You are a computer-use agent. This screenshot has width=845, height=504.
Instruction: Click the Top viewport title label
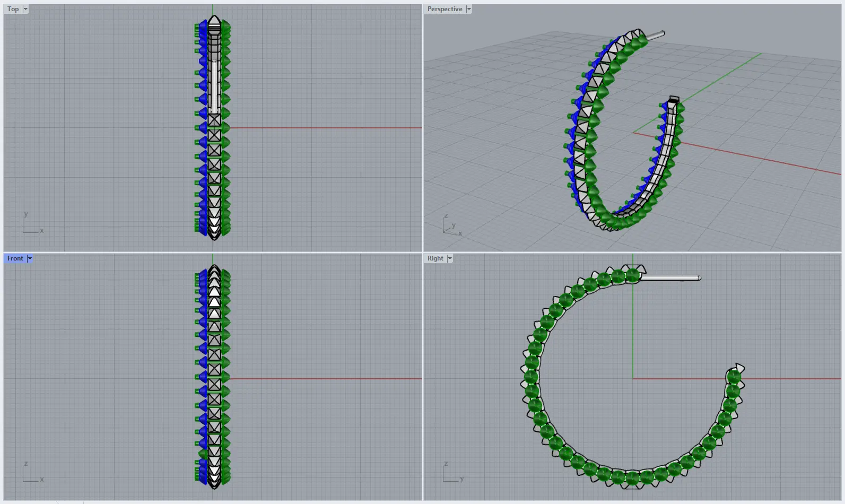pyautogui.click(x=13, y=9)
